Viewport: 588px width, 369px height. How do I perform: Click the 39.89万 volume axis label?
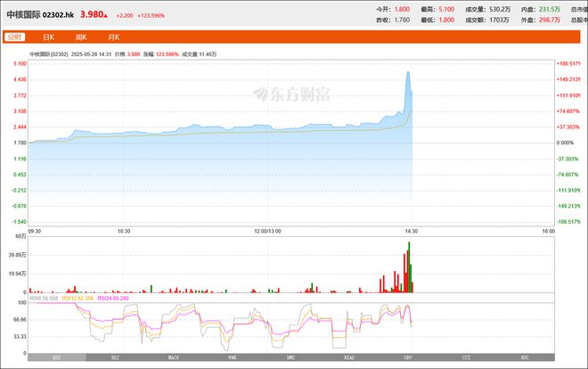coord(18,255)
